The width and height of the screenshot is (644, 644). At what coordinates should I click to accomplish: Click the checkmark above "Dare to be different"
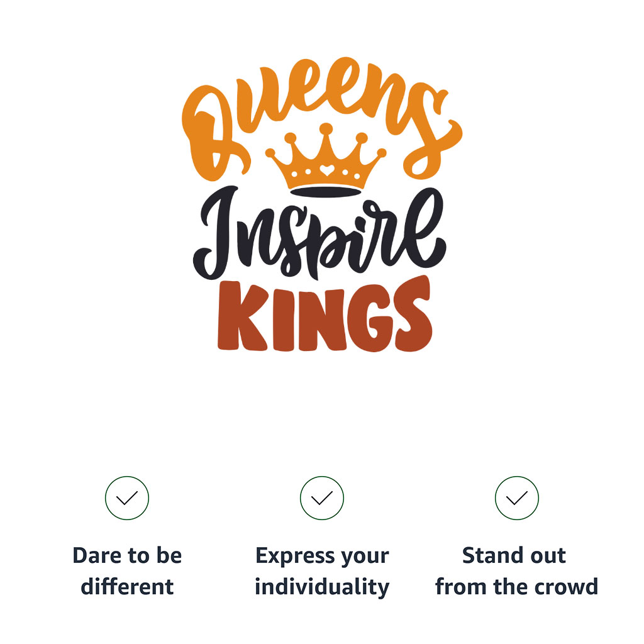click(127, 498)
